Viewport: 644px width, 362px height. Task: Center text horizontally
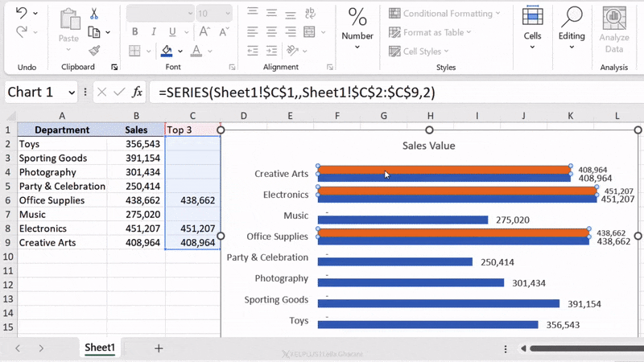pos(271,31)
